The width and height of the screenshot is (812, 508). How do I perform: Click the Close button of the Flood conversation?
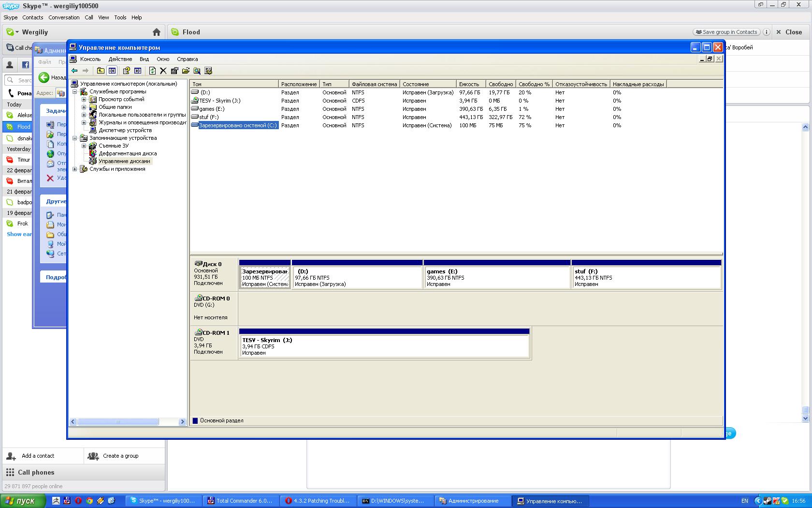pos(789,32)
